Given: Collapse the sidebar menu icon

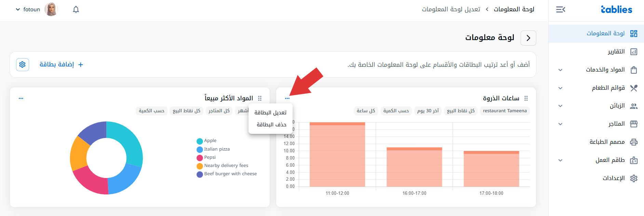Looking at the screenshot, I should click(561, 10).
